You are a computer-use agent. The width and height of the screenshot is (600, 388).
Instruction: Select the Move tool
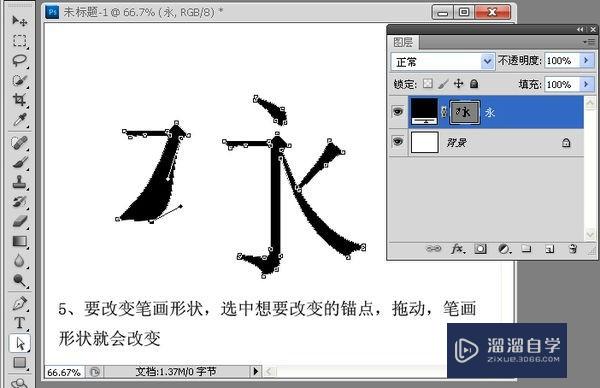coord(20,21)
